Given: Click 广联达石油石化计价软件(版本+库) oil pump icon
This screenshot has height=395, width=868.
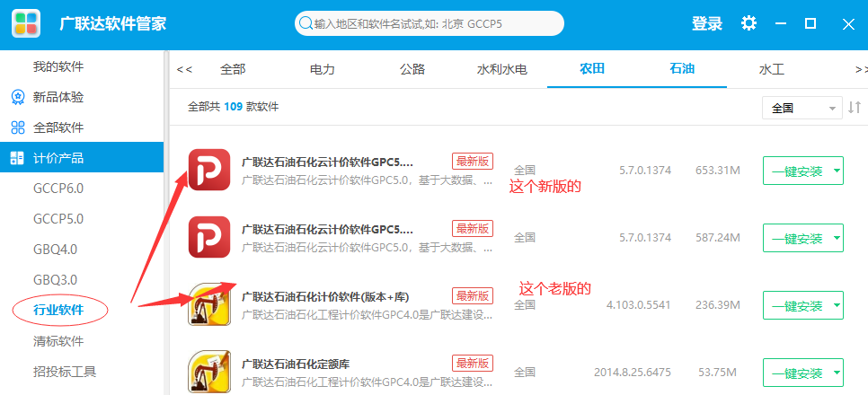Looking at the screenshot, I should click(209, 304).
